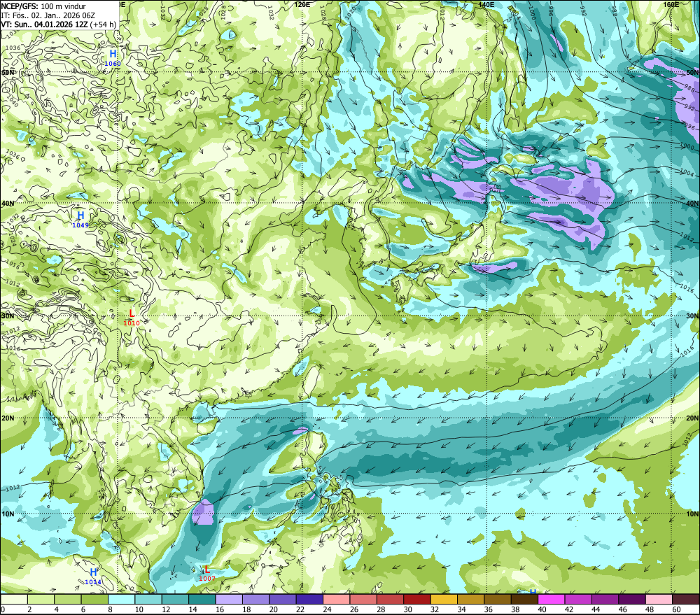Click the 10N latitude label on right edge
Screen dimensions: 700x615
pos(692,514)
